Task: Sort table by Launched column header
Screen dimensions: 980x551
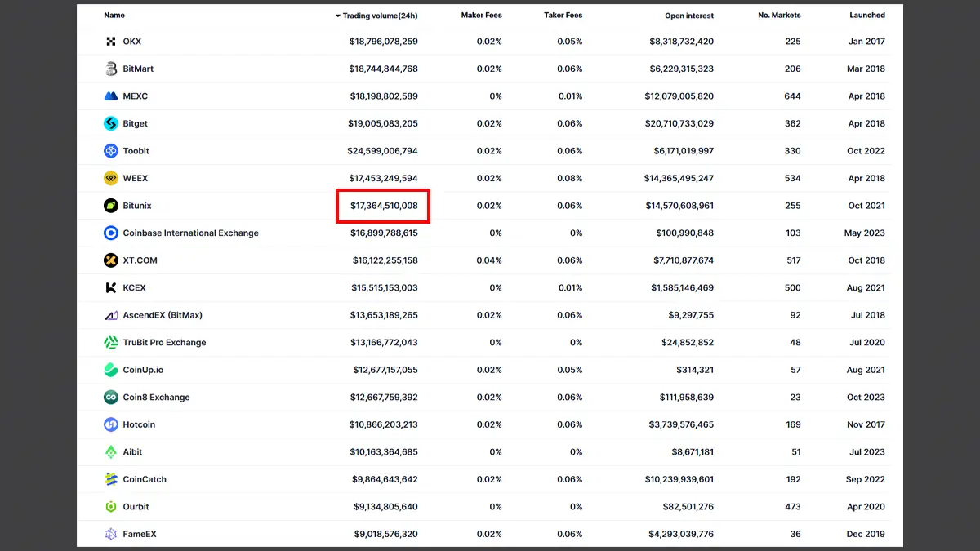Action: 867,16
